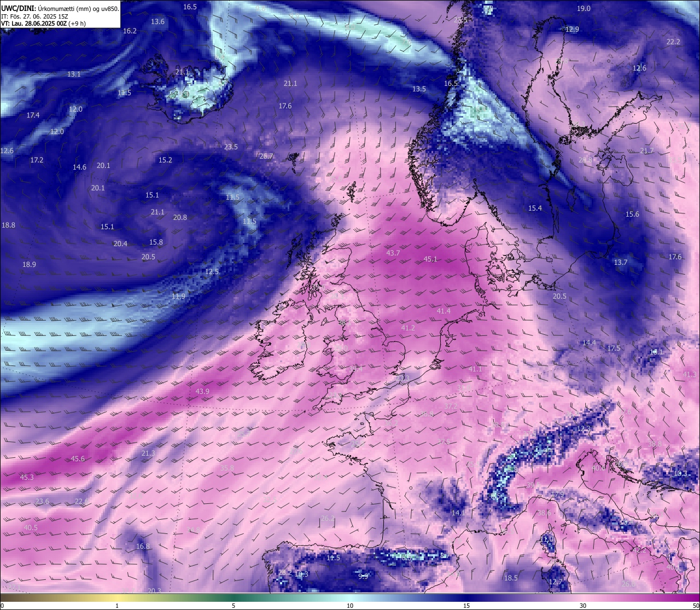This screenshot has width=700, height=610.
Task: Select the 13.7 map value
Action: 621,263
